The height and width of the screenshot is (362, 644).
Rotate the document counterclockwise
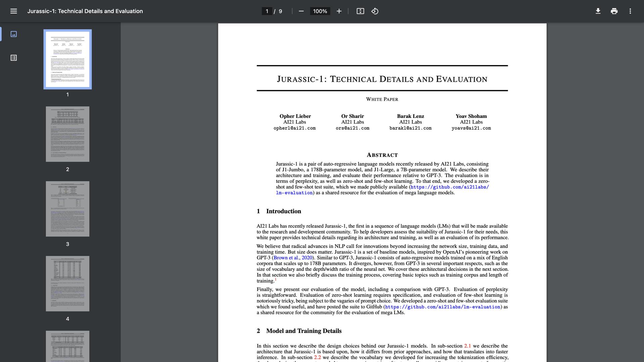click(x=375, y=11)
